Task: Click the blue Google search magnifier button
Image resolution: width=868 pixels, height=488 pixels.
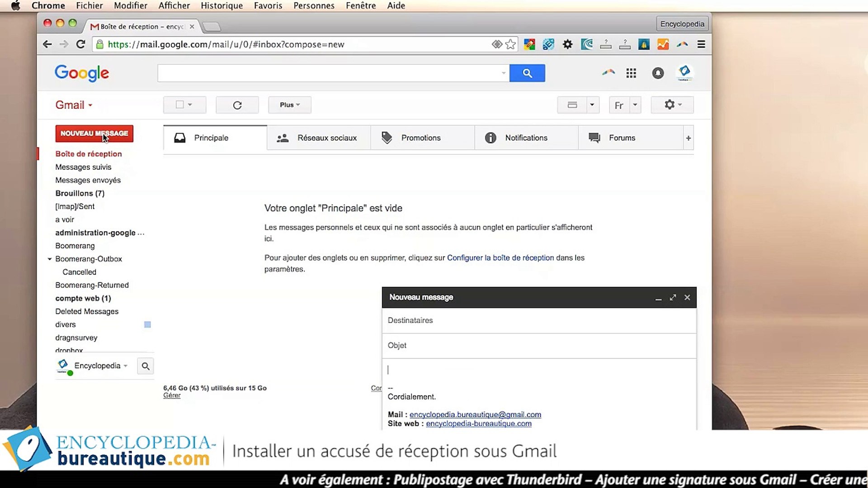Action: (x=527, y=73)
